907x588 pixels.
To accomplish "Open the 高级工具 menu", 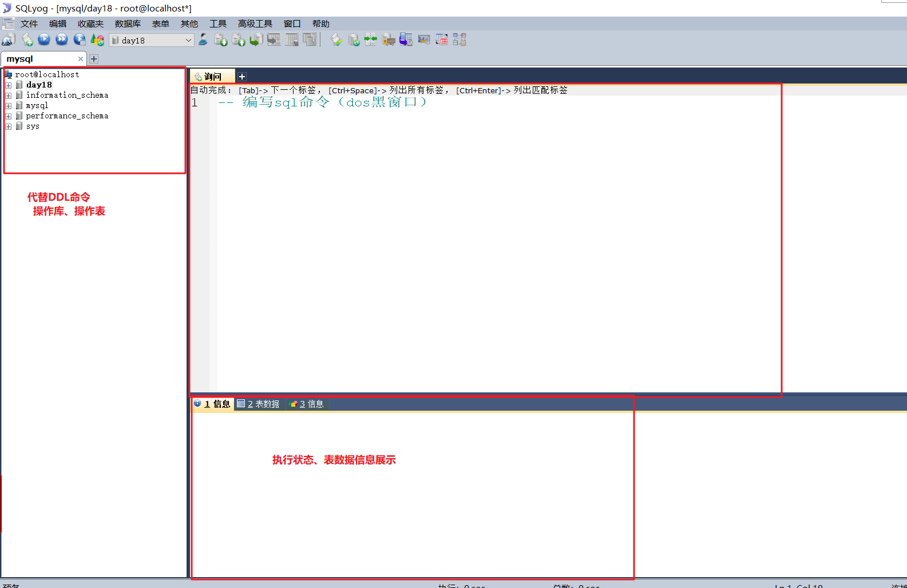I will [255, 23].
